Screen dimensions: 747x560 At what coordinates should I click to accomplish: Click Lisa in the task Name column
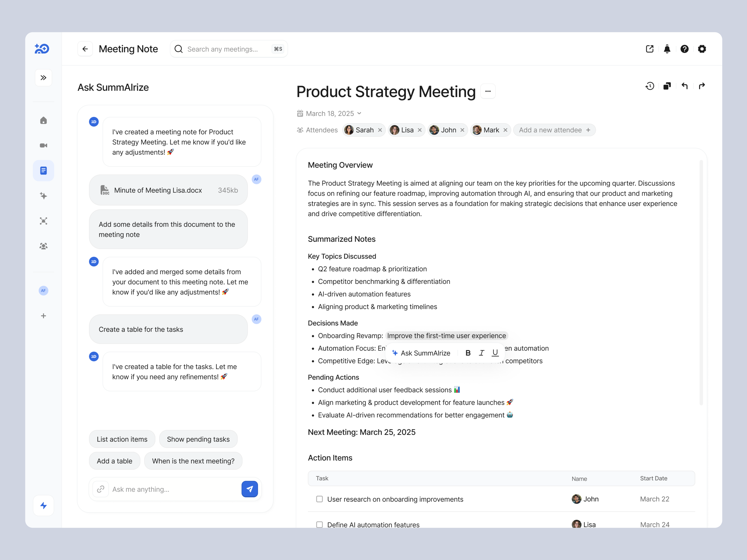point(584,525)
